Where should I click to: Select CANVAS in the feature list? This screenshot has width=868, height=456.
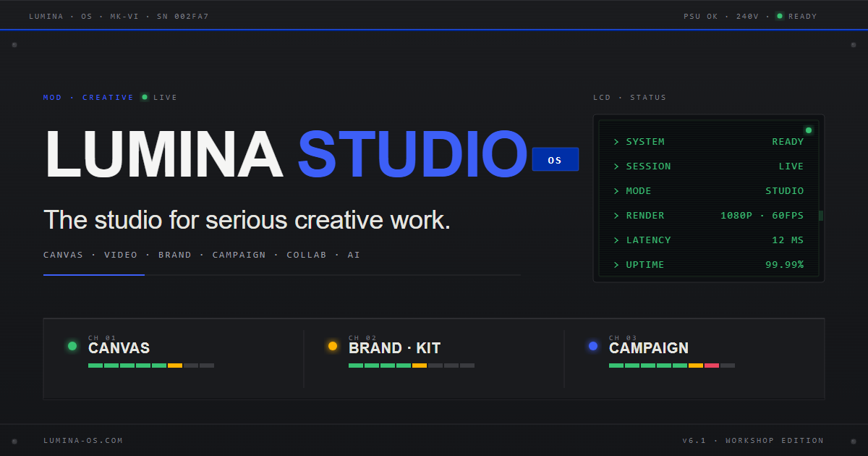pos(63,255)
